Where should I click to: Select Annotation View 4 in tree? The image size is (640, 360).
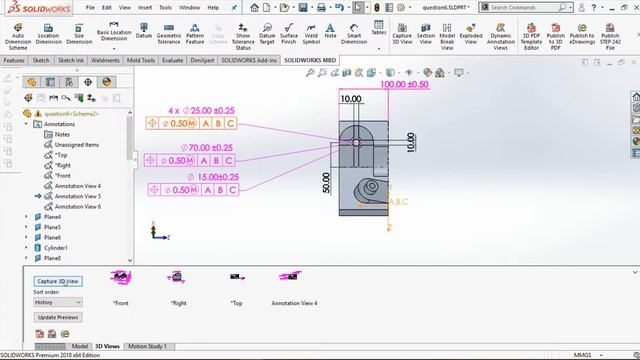(78, 186)
